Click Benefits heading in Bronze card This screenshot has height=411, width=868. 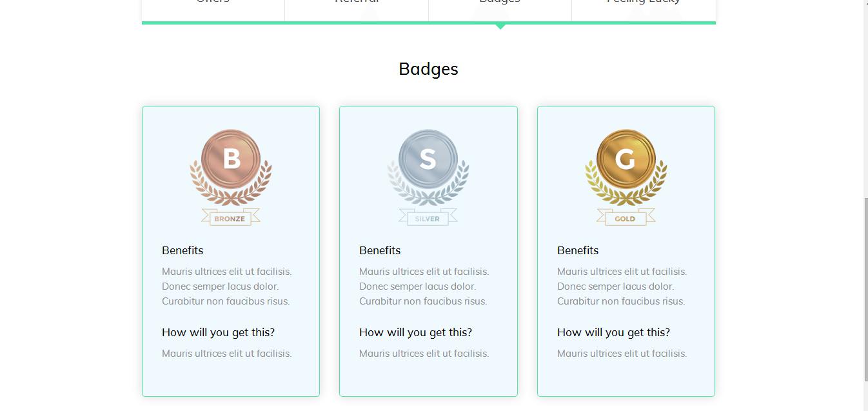click(x=182, y=250)
